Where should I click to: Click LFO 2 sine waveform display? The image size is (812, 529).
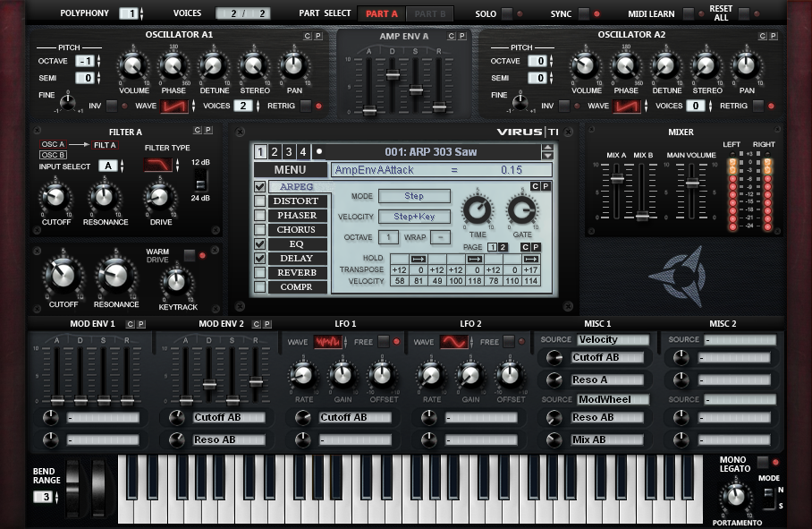click(453, 342)
